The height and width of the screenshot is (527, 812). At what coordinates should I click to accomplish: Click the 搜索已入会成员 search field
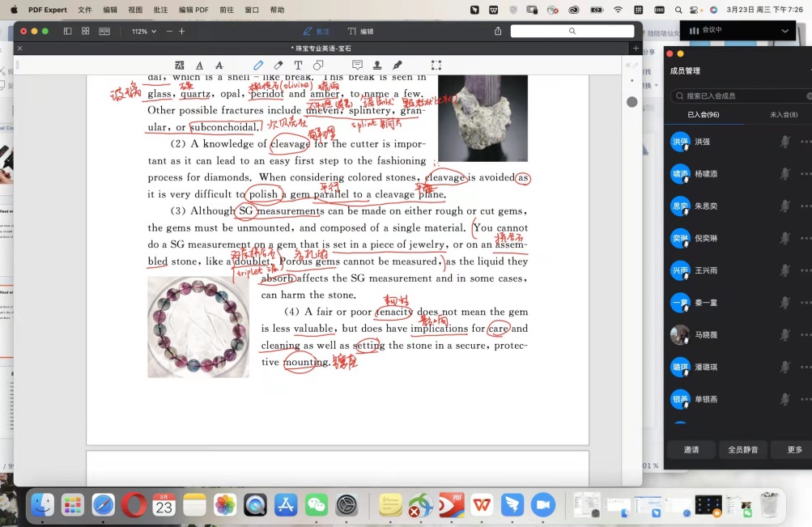click(741, 96)
